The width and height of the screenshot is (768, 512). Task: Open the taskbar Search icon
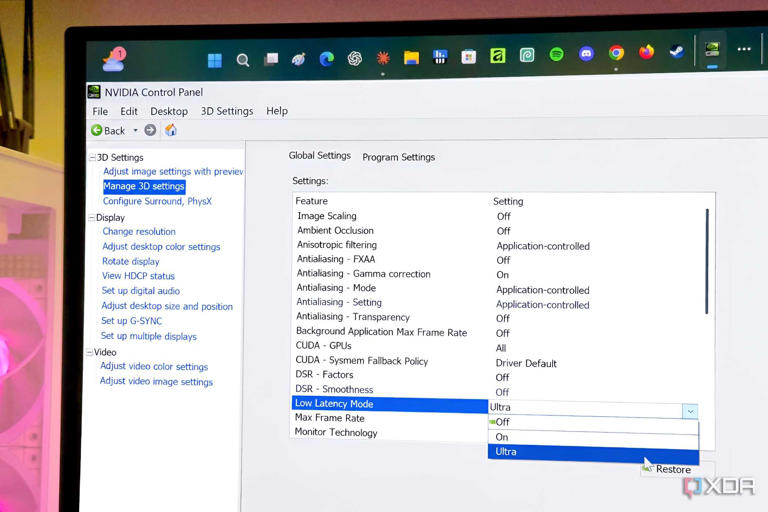[242, 60]
